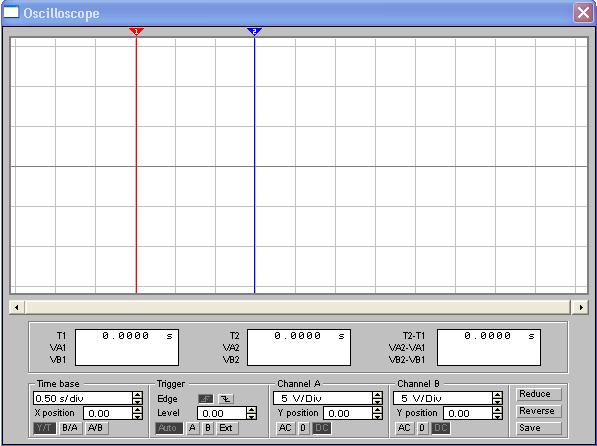Increase Channel B V/Div scale
597x446 pixels.
click(x=497, y=395)
